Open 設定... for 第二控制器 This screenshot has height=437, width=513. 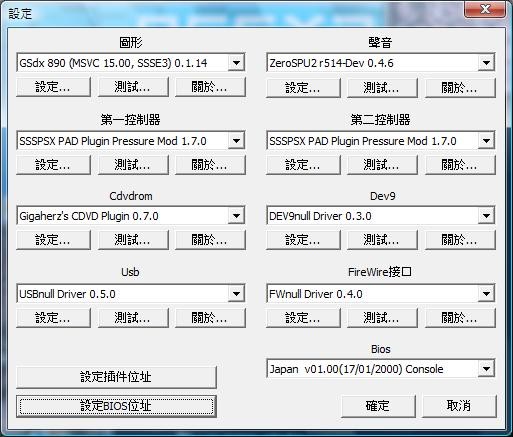(303, 165)
